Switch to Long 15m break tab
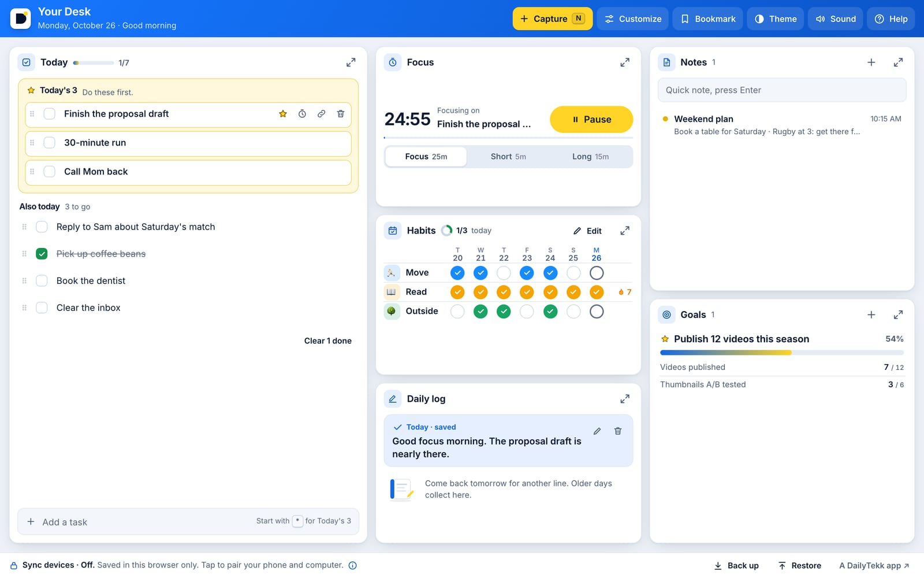Screen dimensions: 924x578 point(590,157)
